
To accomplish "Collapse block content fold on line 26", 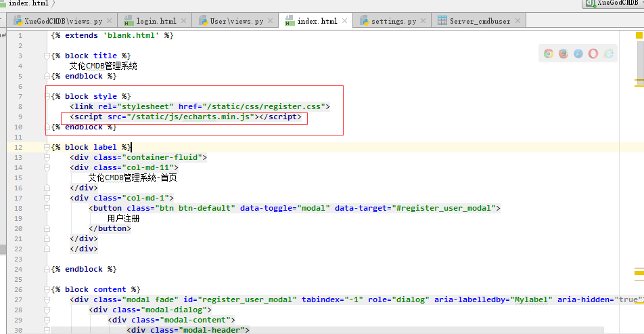I will tap(47, 289).
